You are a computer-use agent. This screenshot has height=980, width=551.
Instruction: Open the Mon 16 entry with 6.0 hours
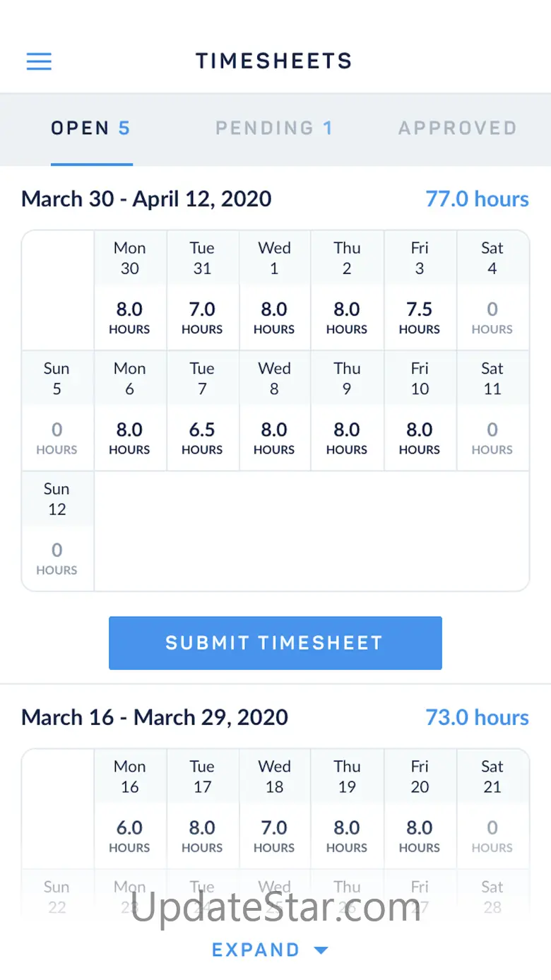[130, 808]
